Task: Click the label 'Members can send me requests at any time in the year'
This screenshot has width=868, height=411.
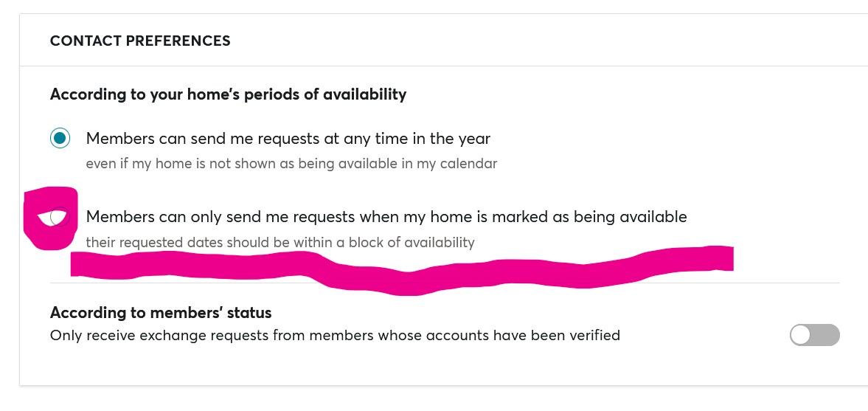Action: tap(288, 138)
